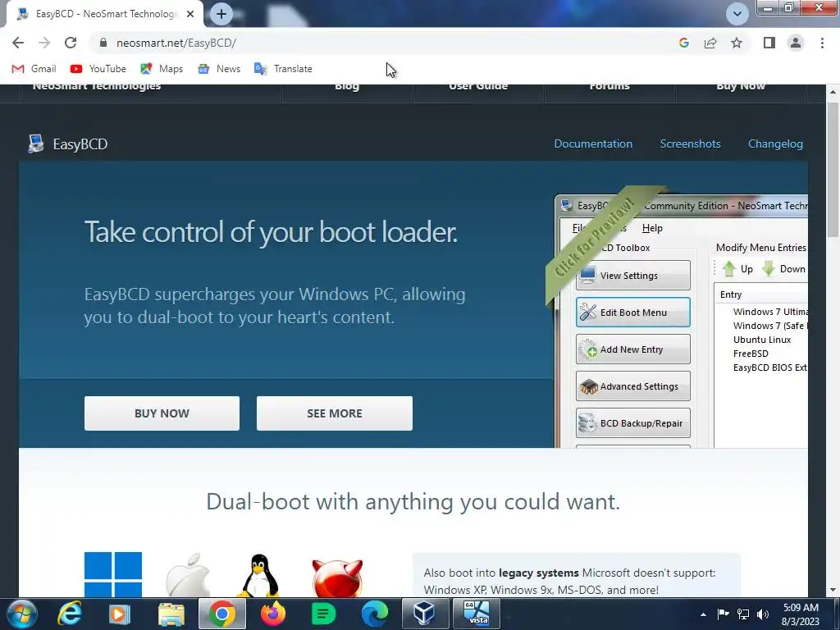Launch Firefox from the taskbar
The width and height of the screenshot is (840, 630).
(x=272, y=614)
